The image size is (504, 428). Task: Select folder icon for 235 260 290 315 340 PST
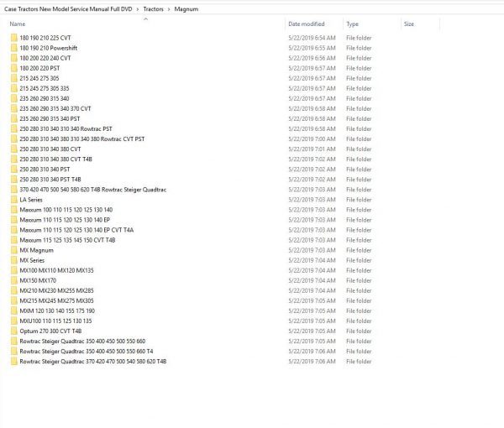(13, 119)
